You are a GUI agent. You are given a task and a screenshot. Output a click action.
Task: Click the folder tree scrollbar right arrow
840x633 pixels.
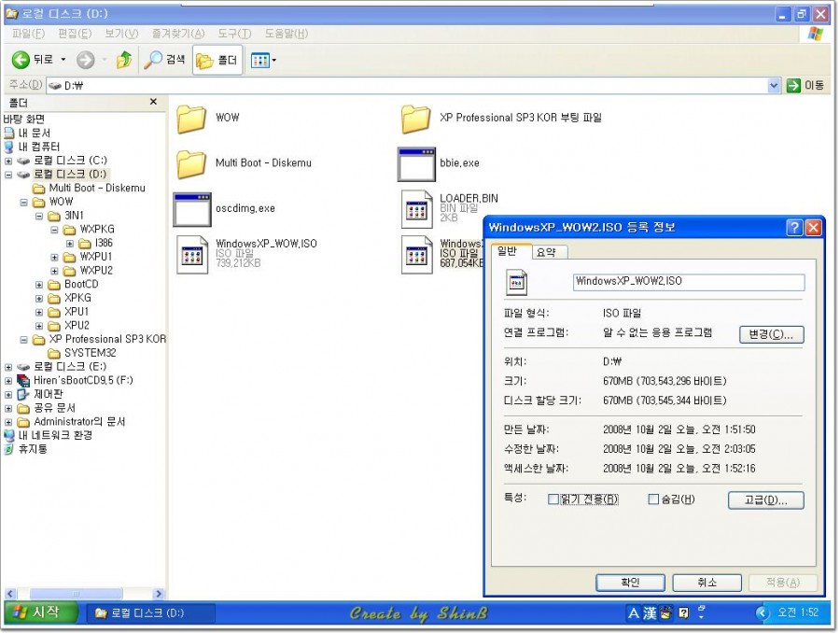point(158,594)
